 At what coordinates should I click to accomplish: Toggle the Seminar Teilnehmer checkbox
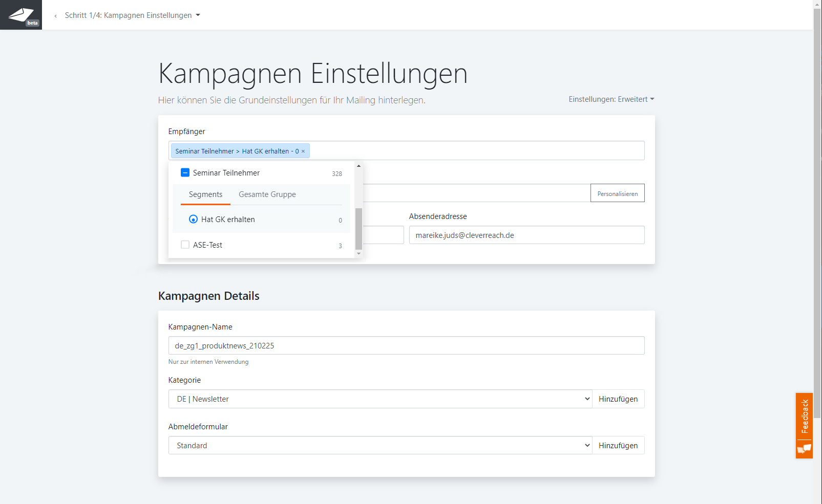pos(185,173)
